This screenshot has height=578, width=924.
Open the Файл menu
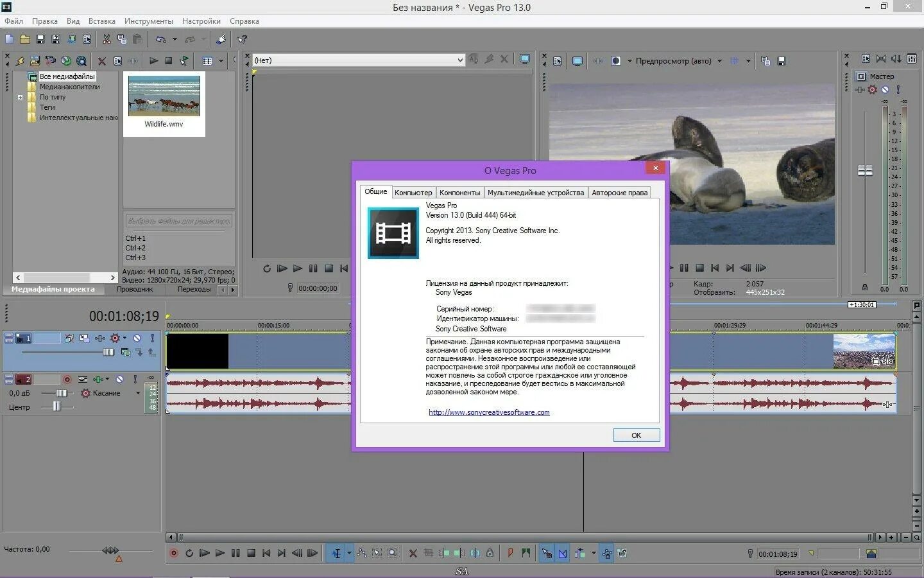13,21
